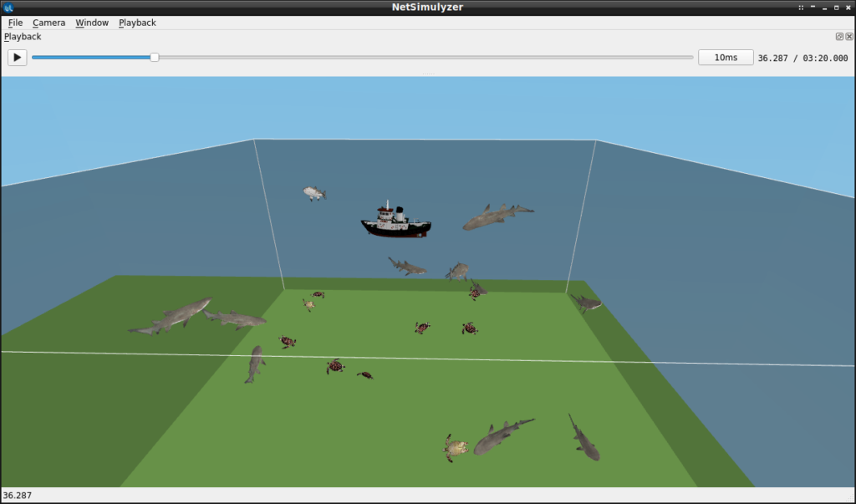Float the Playback dock panel

pos(839,37)
